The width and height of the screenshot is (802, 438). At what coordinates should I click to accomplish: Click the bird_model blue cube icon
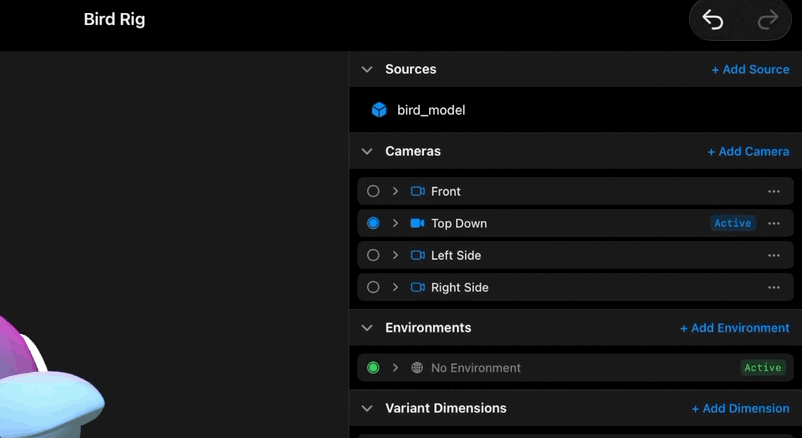(379, 110)
